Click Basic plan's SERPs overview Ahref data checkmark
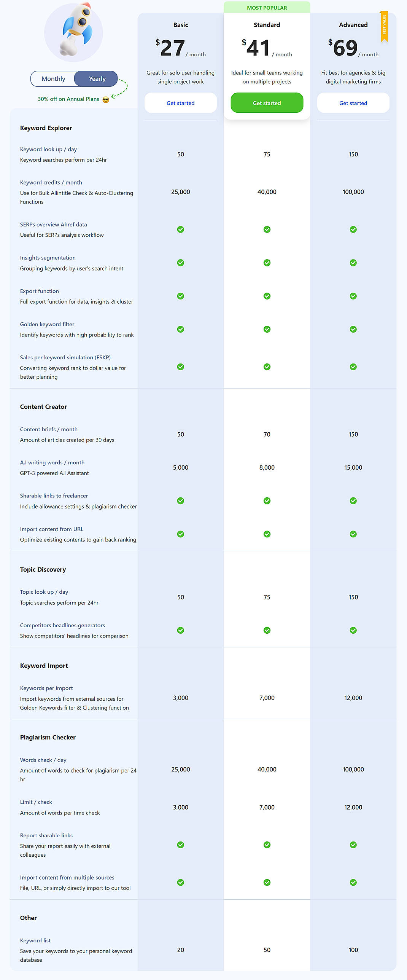The image size is (407, 980). tap(180, 229)
